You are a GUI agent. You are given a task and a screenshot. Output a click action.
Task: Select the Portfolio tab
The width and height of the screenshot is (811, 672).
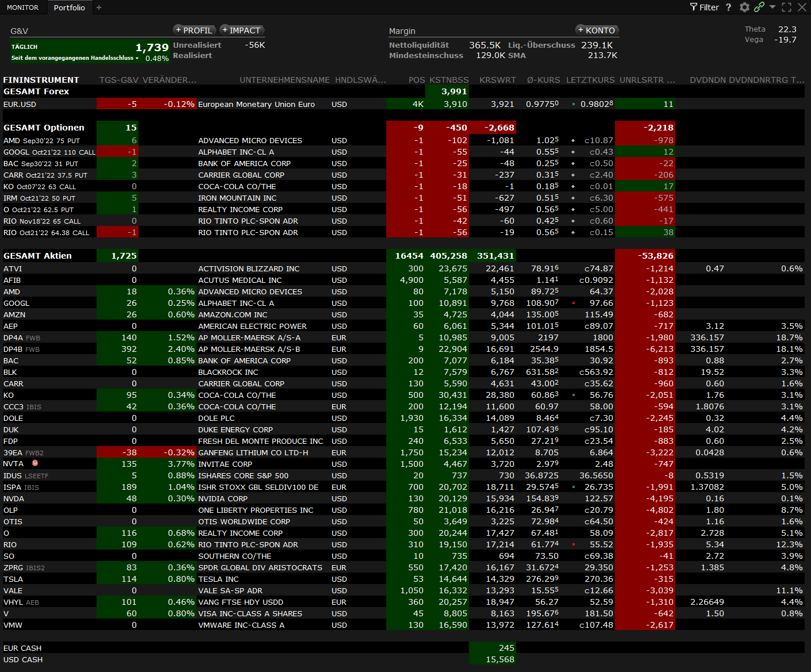[69, 7]
